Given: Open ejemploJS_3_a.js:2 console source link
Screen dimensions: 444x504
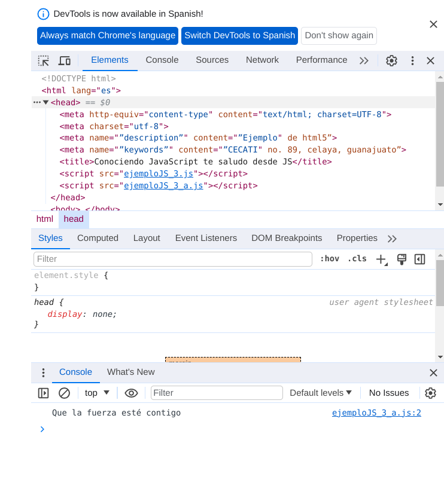Looking at the screenshot, I should point(376,413).
